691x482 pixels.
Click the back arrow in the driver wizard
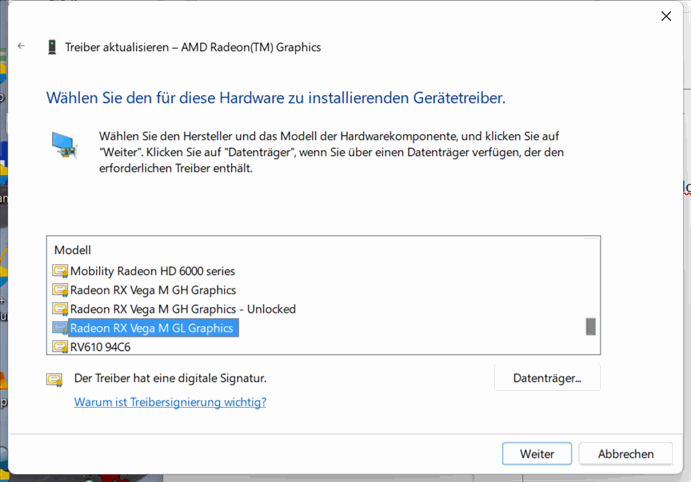pos(22,47)
